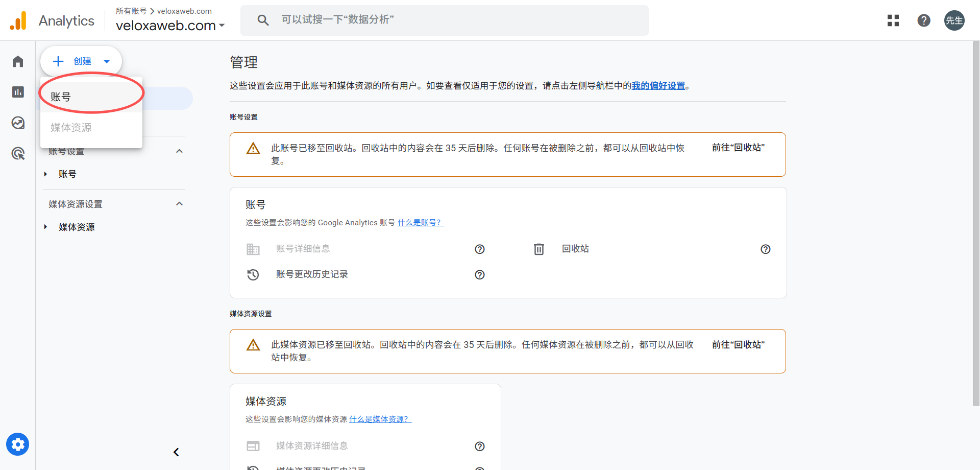Click the help icon next to 账号详细信息

479,249
